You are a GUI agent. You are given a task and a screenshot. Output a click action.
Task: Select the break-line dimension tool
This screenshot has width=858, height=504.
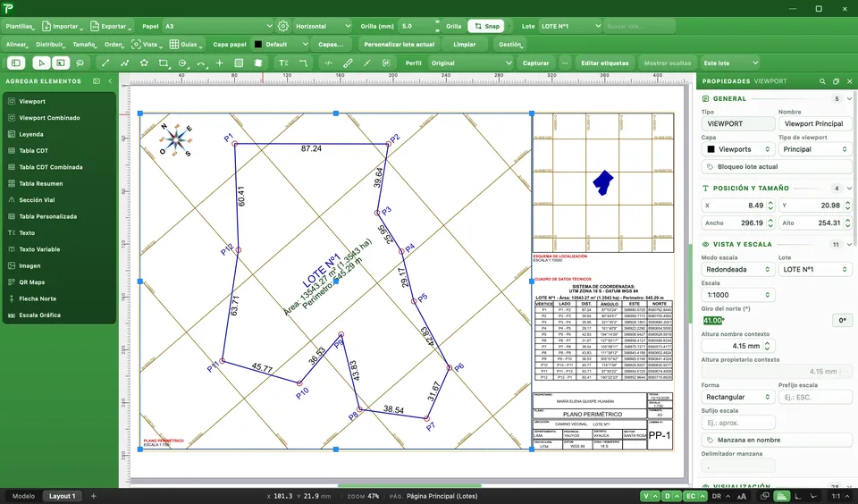click(x=328, y=63)
